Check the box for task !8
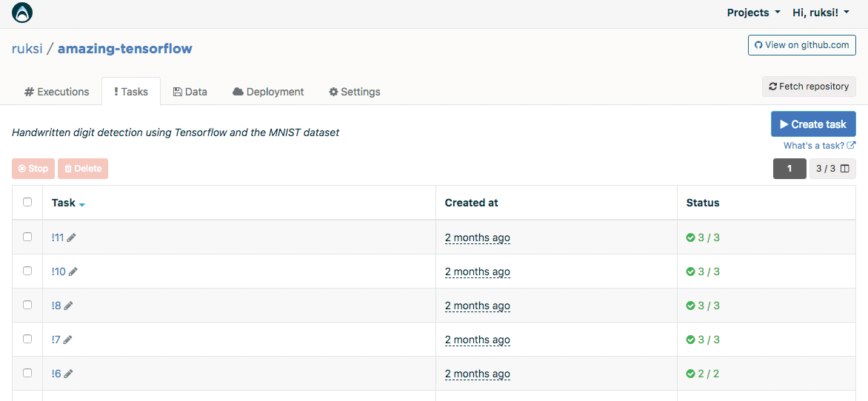 tap(27, 305)
